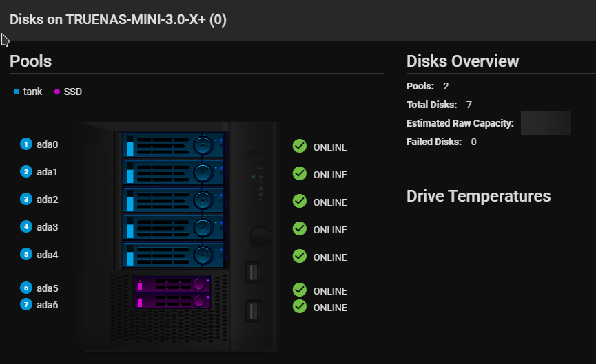Click the ada5 disk label
Image resolution: width=596 pixels, height=364 pixels.
click(x=47, y=288)
